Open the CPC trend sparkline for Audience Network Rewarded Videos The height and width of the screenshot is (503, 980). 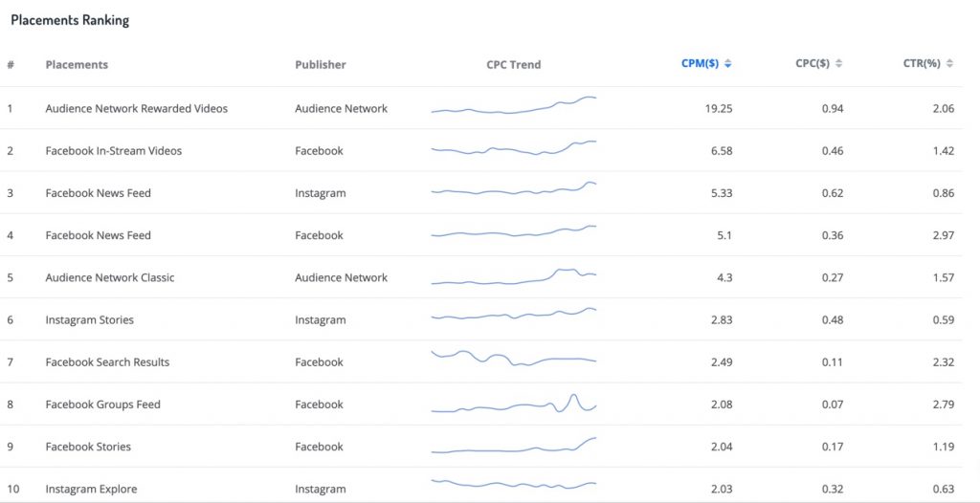(514, 105)
